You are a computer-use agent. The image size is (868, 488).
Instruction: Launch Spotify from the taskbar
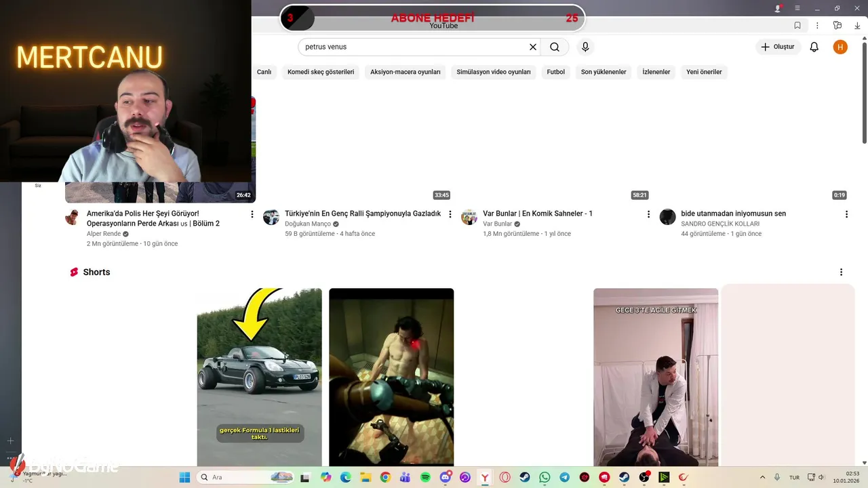425,477
